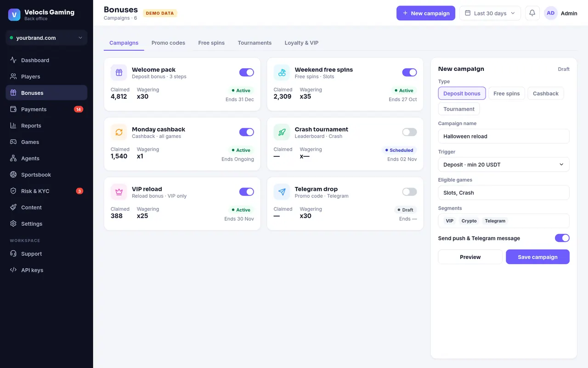Click the Velocis Gaming logo icon
The width and height of the screenshot is (588, 368).
tap(14, 15)
